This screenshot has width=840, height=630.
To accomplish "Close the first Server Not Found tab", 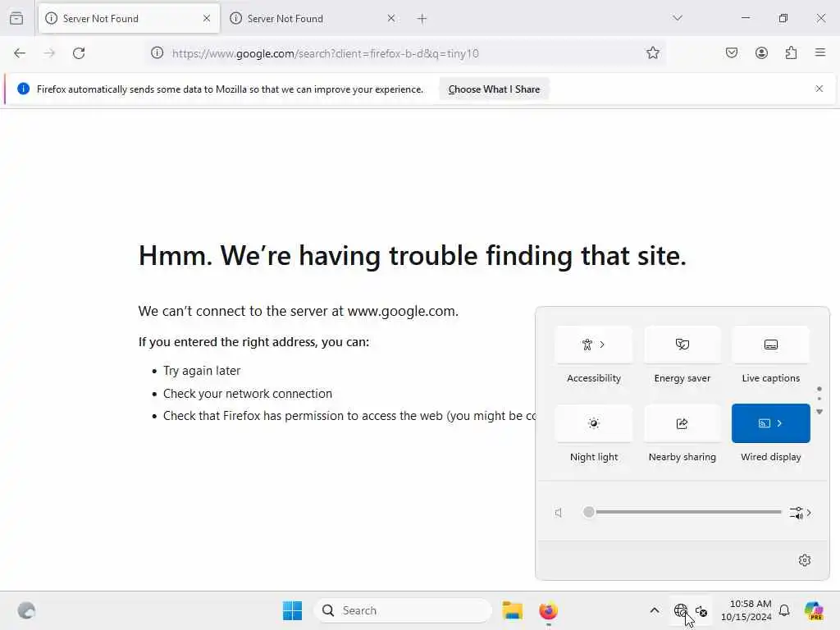I will [x=207, y=19].
